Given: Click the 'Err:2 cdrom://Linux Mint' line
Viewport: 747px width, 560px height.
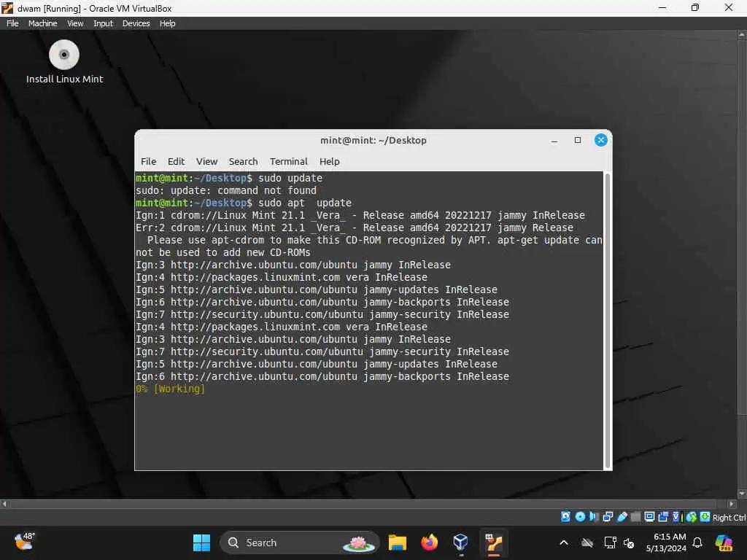Looking at the screenshot, I should point(355,227).
